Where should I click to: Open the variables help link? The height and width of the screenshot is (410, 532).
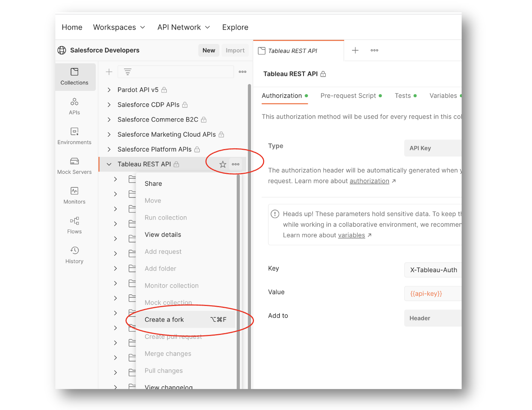pyautogui.click(x=351, y=235)
